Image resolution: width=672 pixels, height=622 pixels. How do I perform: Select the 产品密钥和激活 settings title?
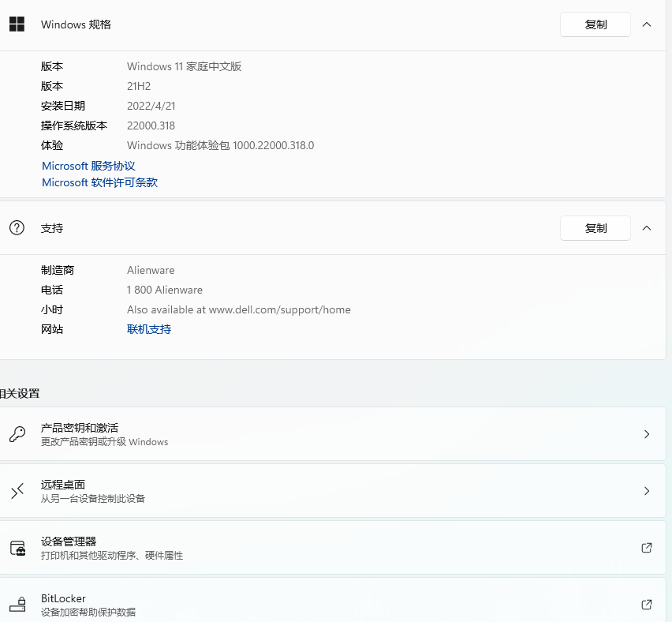tap(80, 428)
